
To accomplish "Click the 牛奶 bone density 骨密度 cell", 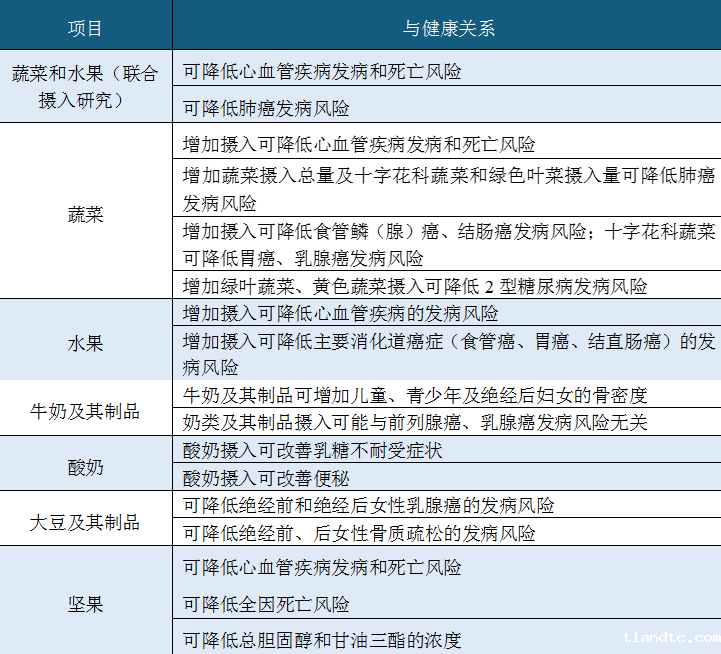I will point(415,395).
